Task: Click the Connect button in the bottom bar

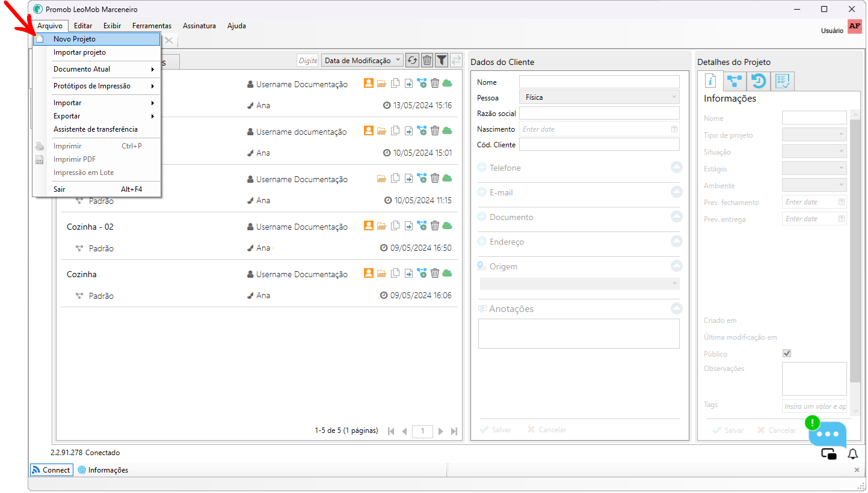Action: (x=51, y=470)
